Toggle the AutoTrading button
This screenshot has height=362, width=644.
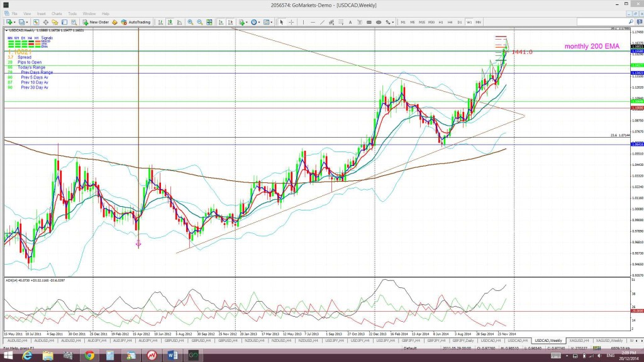[x=136, y=22]
